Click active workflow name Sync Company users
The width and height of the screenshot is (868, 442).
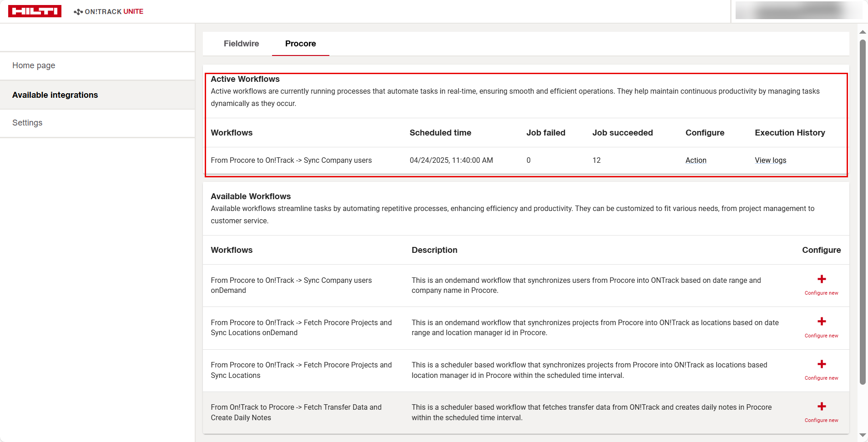tap(291, 160)
